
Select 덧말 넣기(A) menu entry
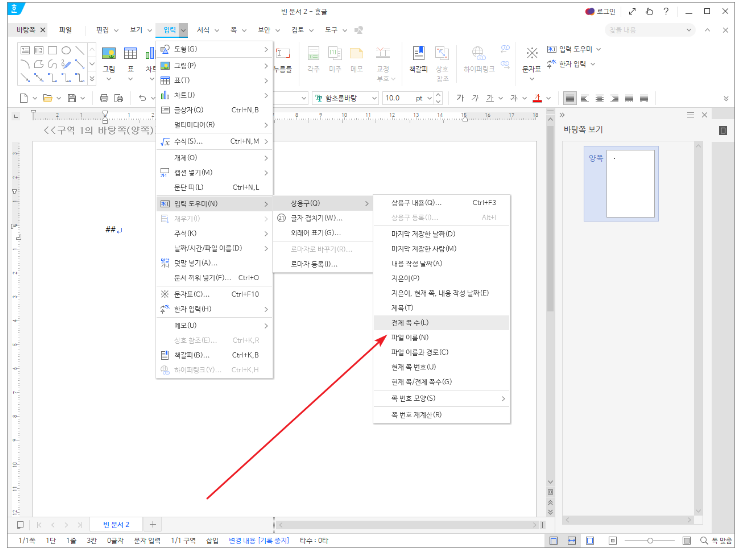[x=215, y=263]
